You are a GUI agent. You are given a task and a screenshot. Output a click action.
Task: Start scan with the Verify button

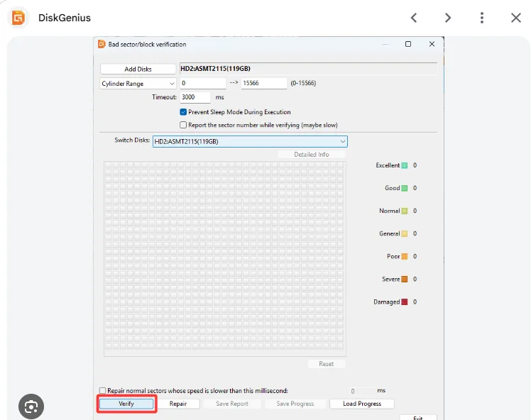click(x=126, y=404)
